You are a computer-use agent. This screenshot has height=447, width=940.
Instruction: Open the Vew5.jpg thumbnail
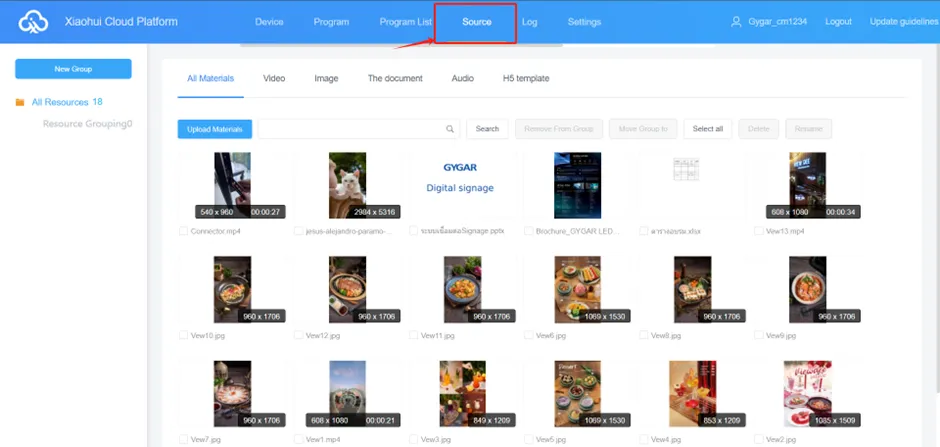(577, 394)
